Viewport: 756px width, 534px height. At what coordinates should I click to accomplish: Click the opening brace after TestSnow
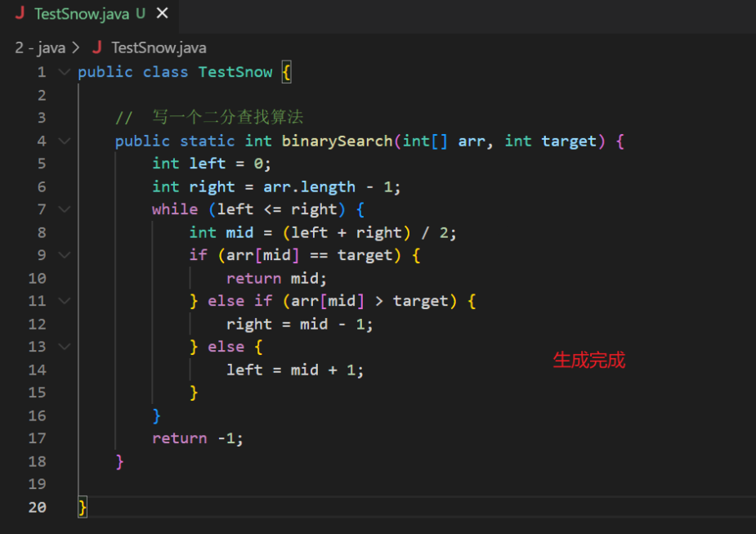tap(286, 73)
